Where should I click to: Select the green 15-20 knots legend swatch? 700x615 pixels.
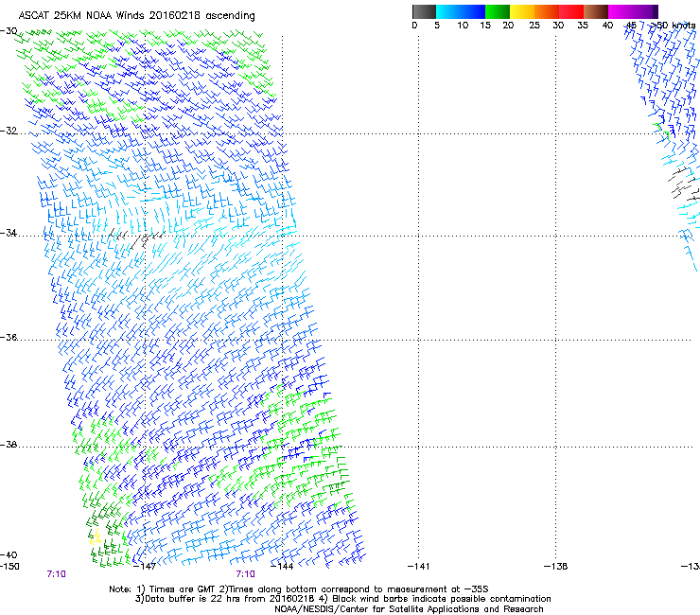498,11
